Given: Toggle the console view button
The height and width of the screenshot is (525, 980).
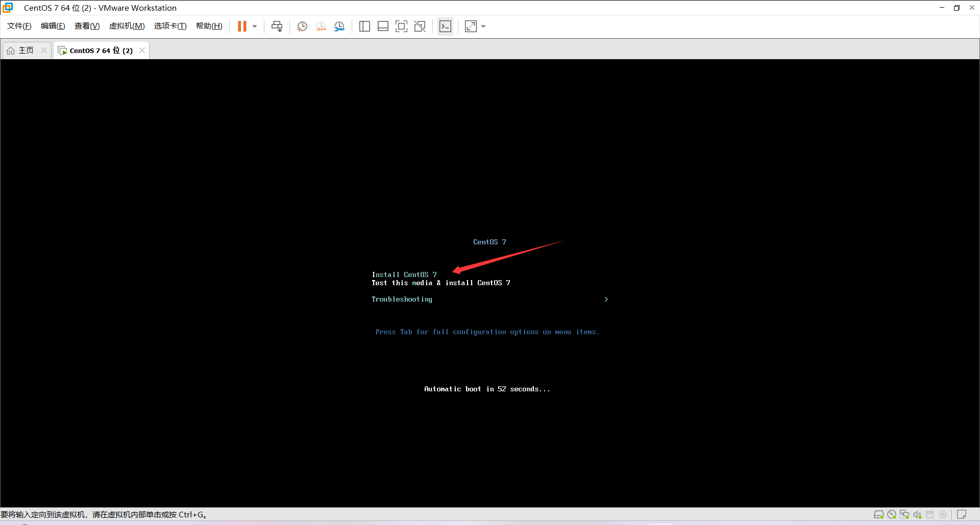Looking at the screenshot, I should click(x=446, y=27).
